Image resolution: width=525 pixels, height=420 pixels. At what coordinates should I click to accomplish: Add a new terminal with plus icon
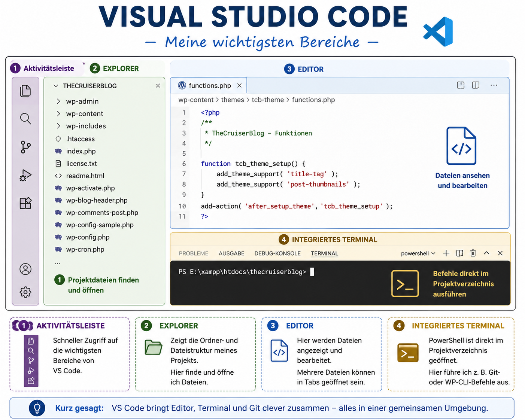click(446, 253)
